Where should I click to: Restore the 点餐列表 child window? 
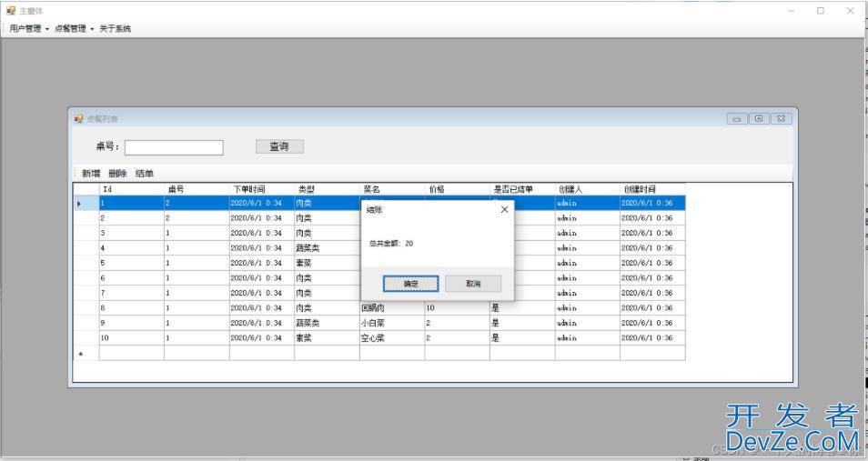point(759,118)
